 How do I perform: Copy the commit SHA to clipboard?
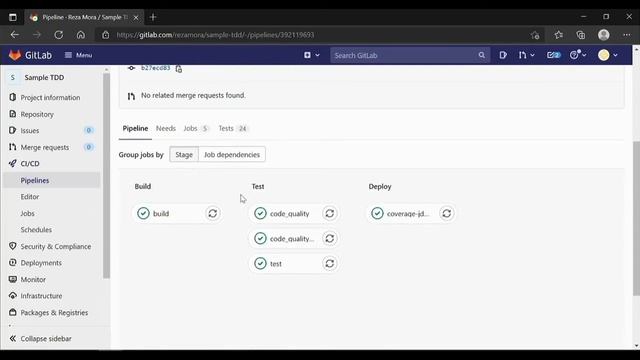[x=179, y=69]
